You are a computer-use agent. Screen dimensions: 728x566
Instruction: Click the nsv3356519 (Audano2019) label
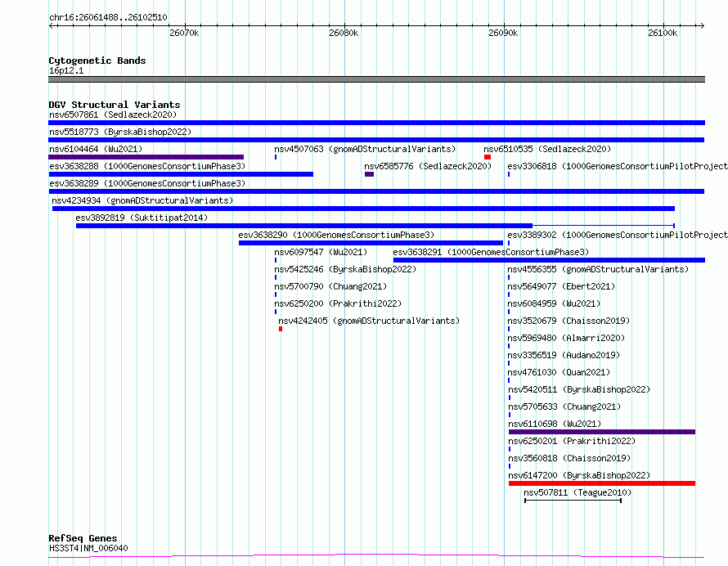[564, 355]
